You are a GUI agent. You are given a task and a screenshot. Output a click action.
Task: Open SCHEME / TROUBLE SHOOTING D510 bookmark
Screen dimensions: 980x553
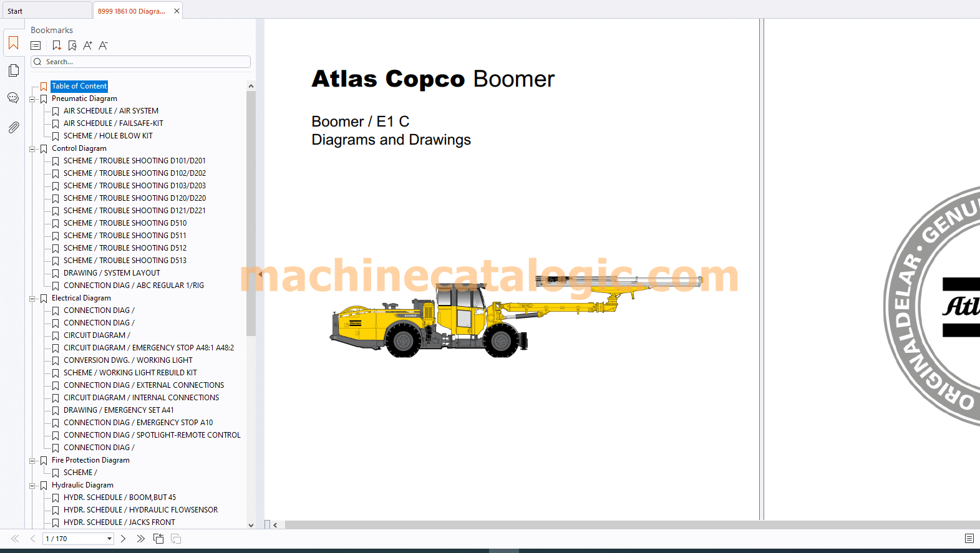(x=125, y=223)
